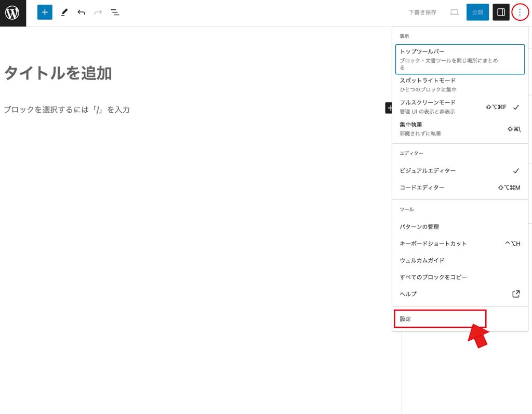The height and width of the screenshot is (414, 532).
Task: Click the laptop preview icon
Action: [x=454, y=12]
